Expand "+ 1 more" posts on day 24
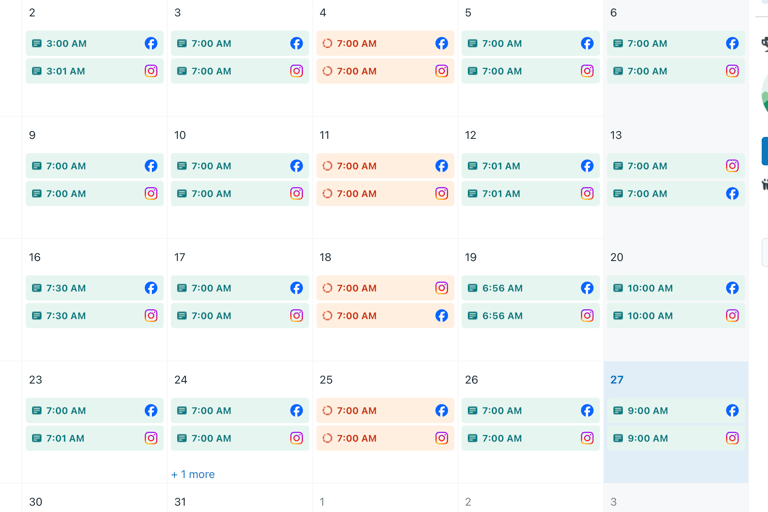 (193, 474)
